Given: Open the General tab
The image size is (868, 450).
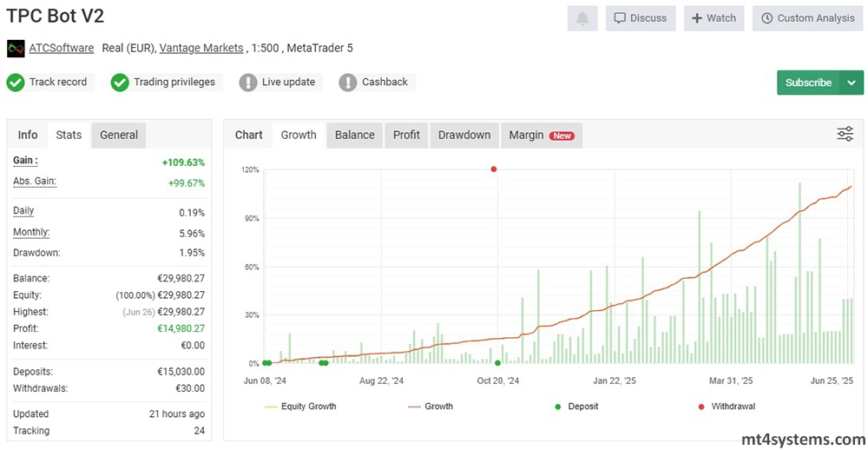Looking at the screenshot, I should coord(119,135).
